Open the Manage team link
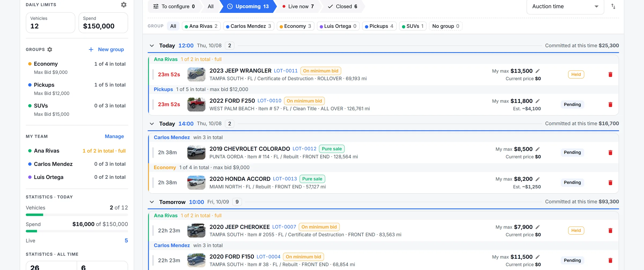644x270 pixels. (114, 136)
